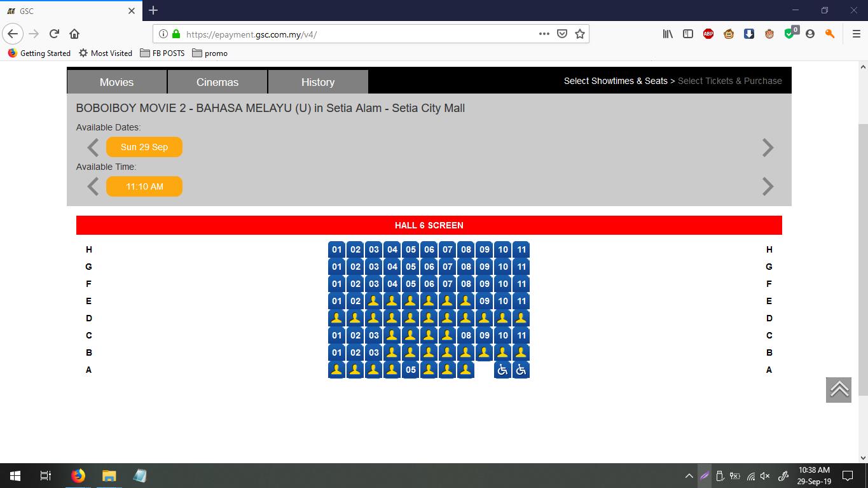Open a new browser tab
This screenshot has height=488, width=868.
pos(153,10)
